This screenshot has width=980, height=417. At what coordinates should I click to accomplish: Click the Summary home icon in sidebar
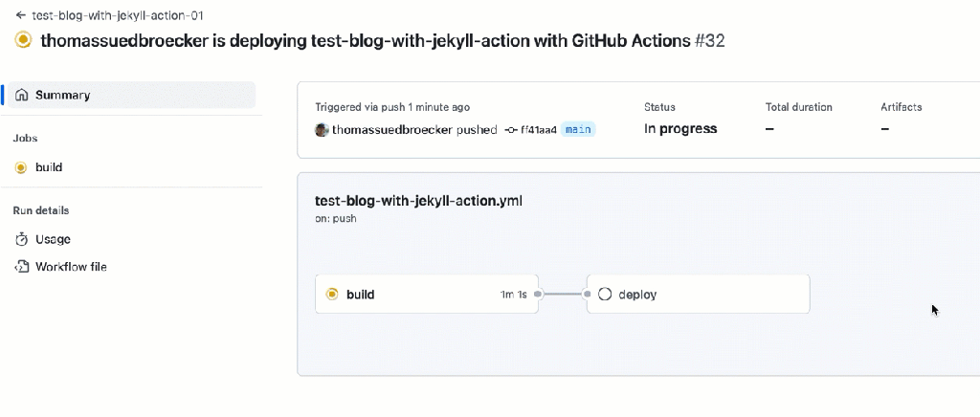coord(22,95)
